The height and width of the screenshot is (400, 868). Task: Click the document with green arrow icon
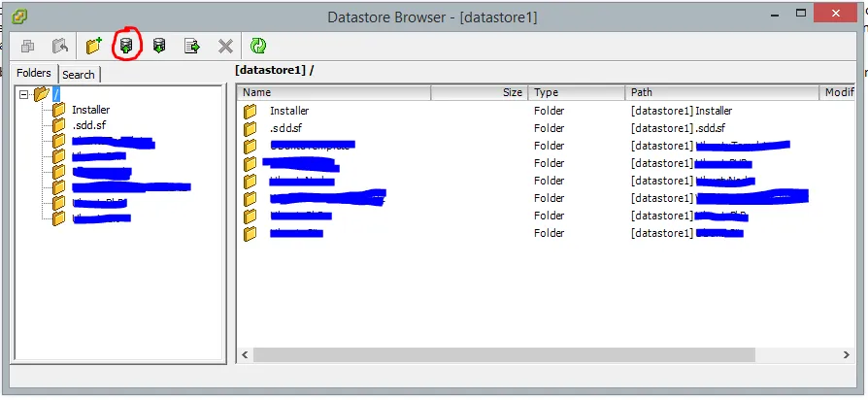coord(192,46)
